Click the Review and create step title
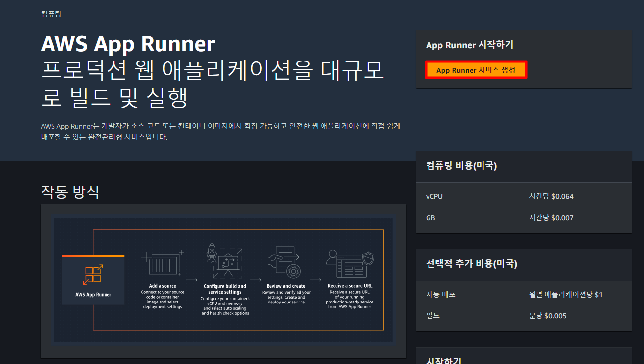644x364 pixels. coord(286,286)
